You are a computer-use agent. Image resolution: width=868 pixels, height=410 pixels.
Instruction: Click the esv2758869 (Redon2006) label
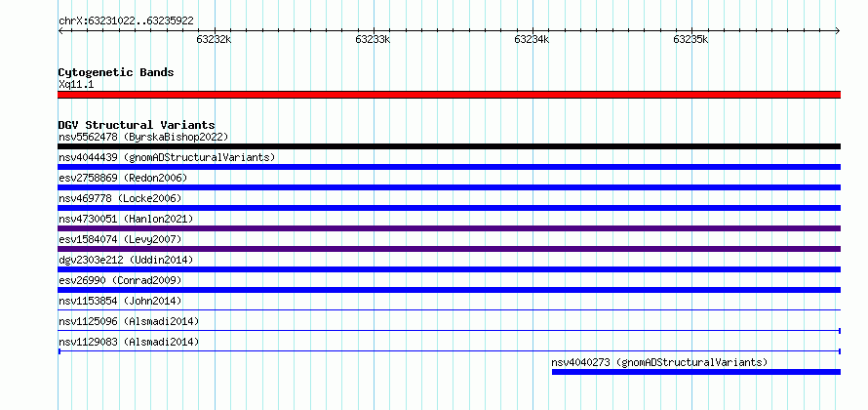point(123,178)
